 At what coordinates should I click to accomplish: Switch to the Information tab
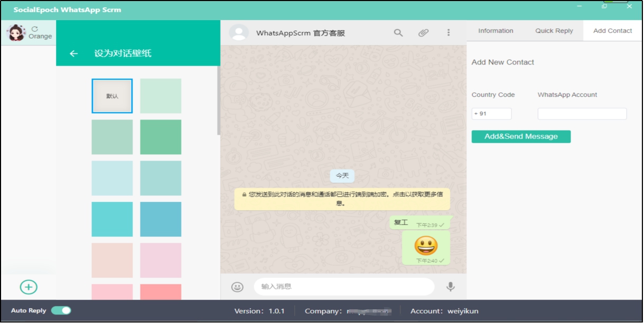click(x=496, y=31)
